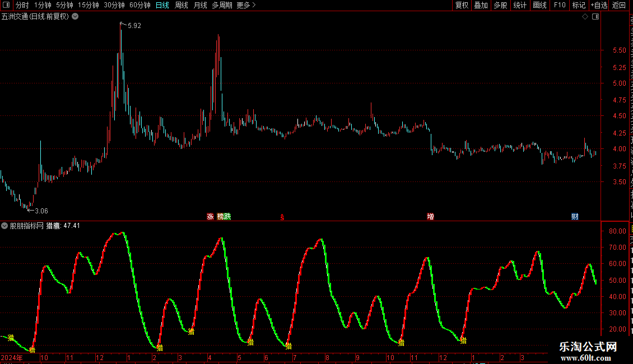The height and width of the screenshot is (364, 633).
Task: Open F10 company information
Action: tap(560, 5)
